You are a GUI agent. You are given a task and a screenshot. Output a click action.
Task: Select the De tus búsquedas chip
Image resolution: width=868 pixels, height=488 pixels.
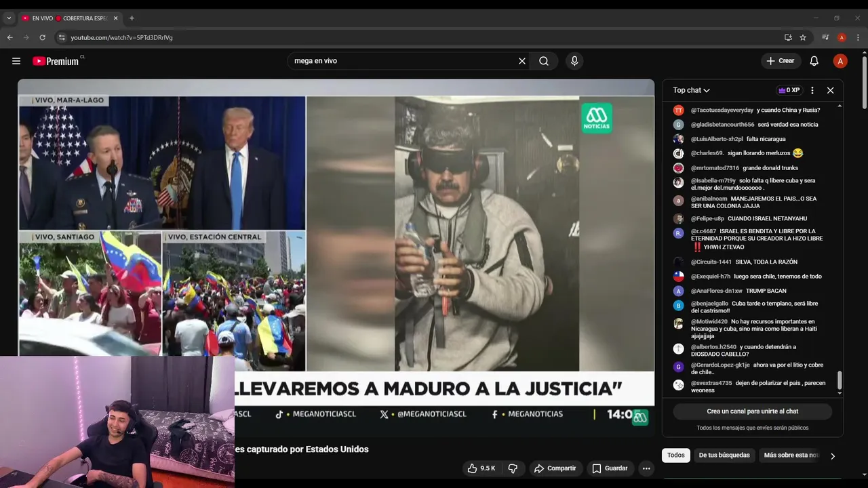(x=724, y=455)
